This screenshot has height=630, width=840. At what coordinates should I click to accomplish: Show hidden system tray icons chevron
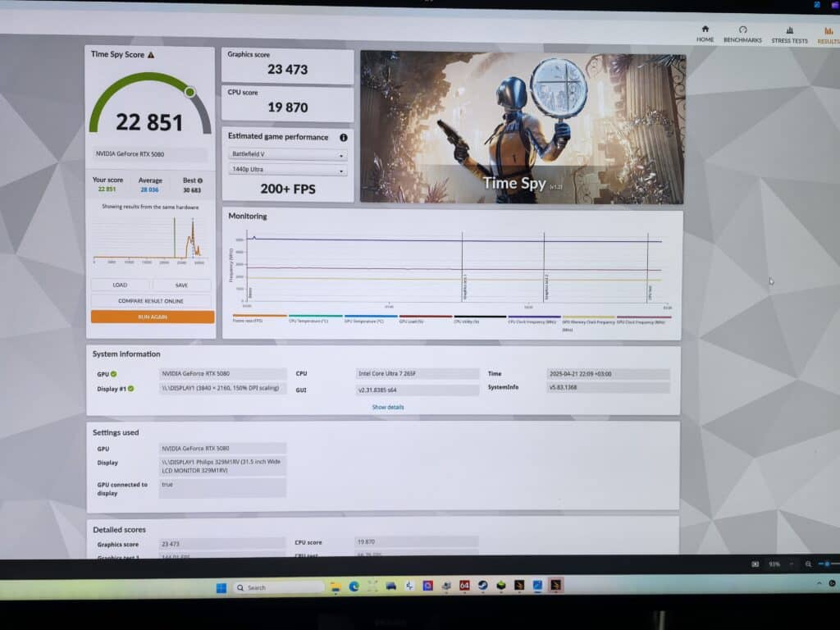[x=819, y=583]
